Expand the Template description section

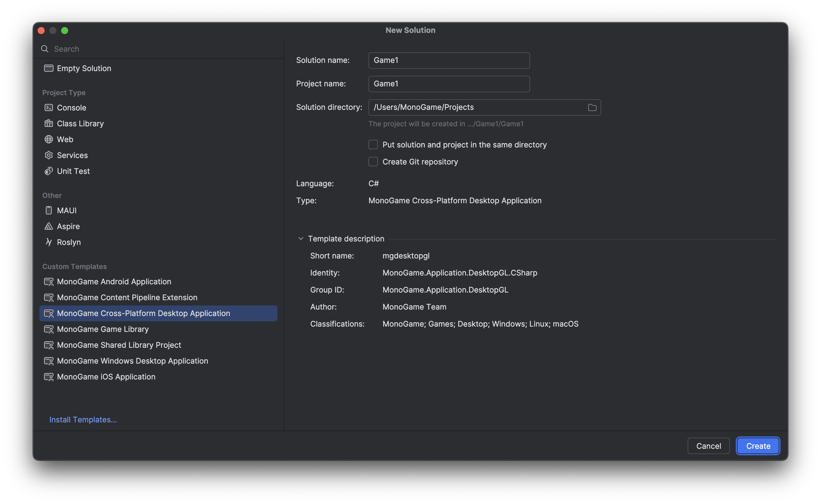coord(301,238)
